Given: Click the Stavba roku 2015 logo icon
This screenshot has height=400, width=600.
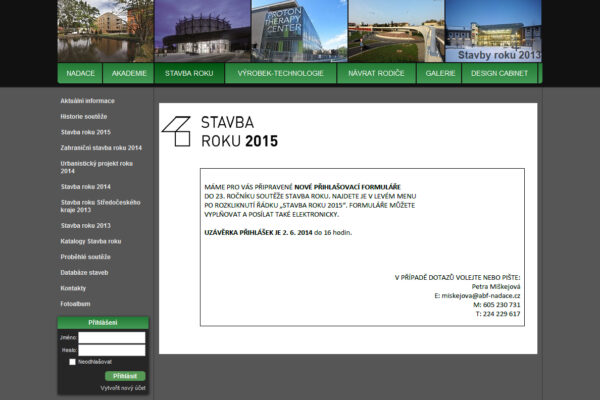Looking at the screenshot, I should [176, 131].
